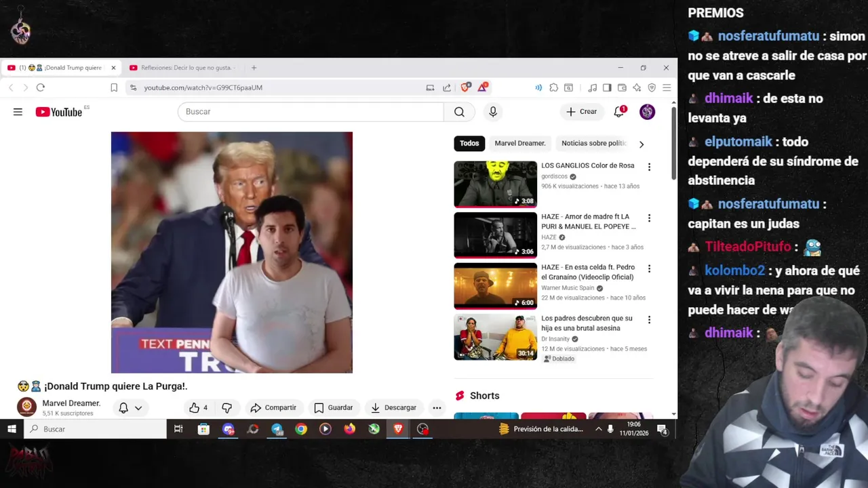Open the Brave wallet icon

tap(622, 87)
